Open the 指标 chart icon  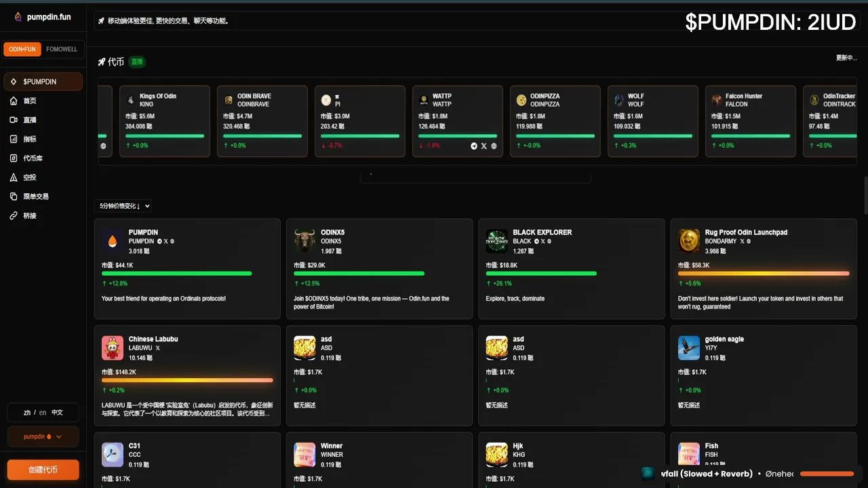tap(14, 139)
